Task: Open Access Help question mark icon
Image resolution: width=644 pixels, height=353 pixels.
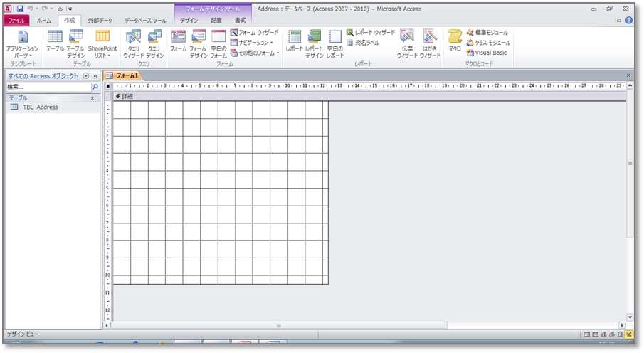Action: pyautogui.click(x=629, y=20)
